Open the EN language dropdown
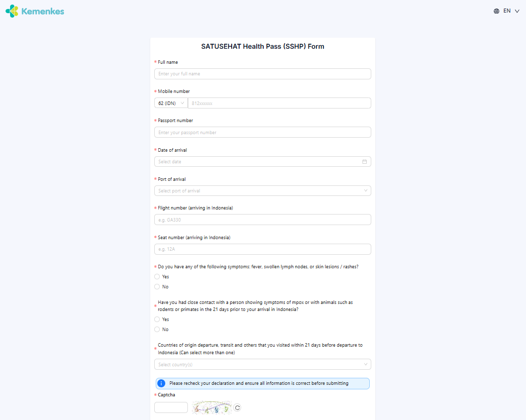Viewport: 526px width, 420px height. coord(511,11)
